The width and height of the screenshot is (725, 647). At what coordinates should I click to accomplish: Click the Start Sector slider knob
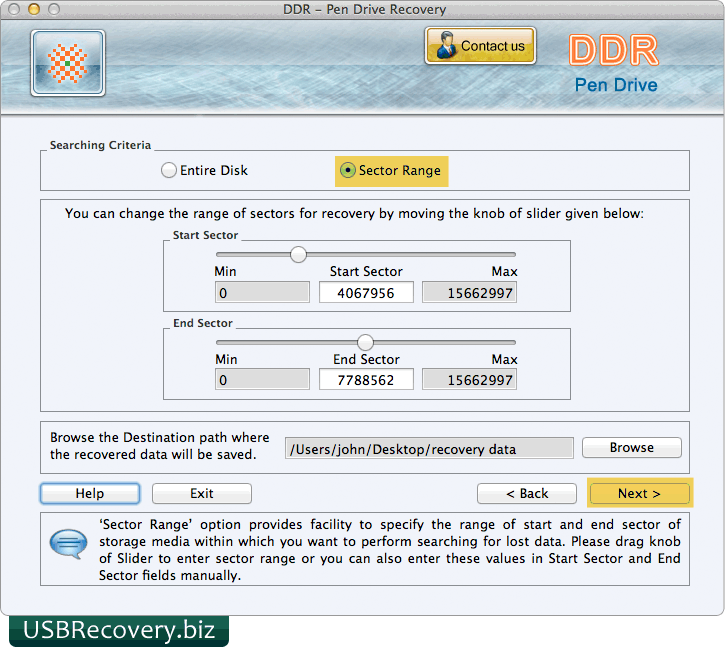(x=298, y=254)
